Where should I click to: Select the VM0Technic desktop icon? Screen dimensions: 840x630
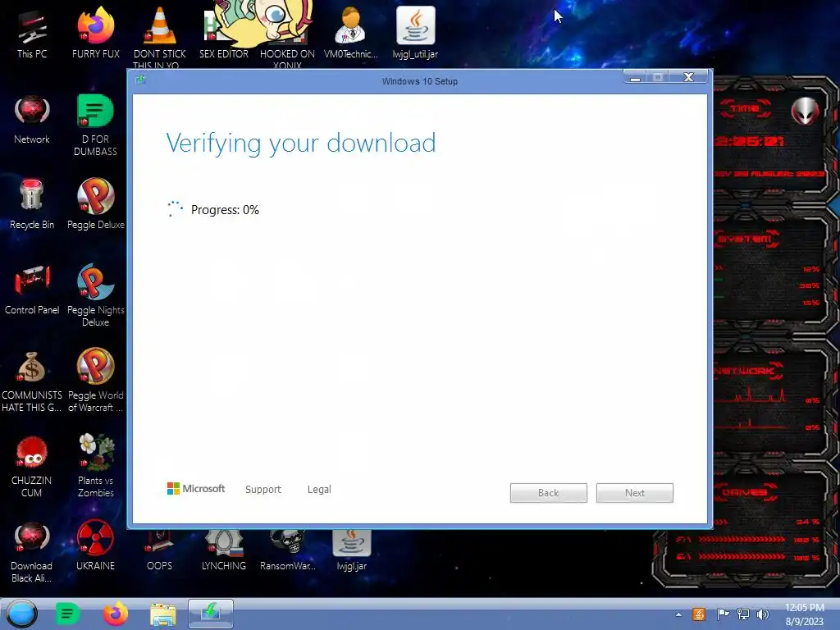pos(351,34)
